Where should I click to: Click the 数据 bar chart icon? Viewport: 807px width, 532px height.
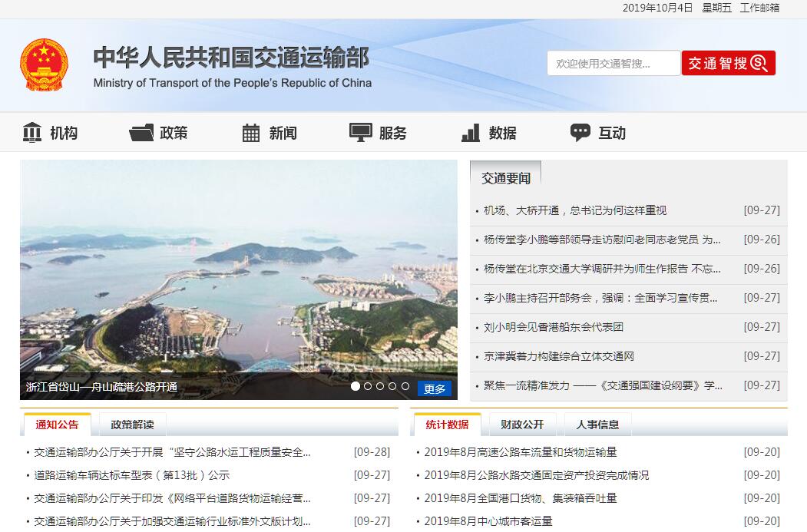pos(471,133)
